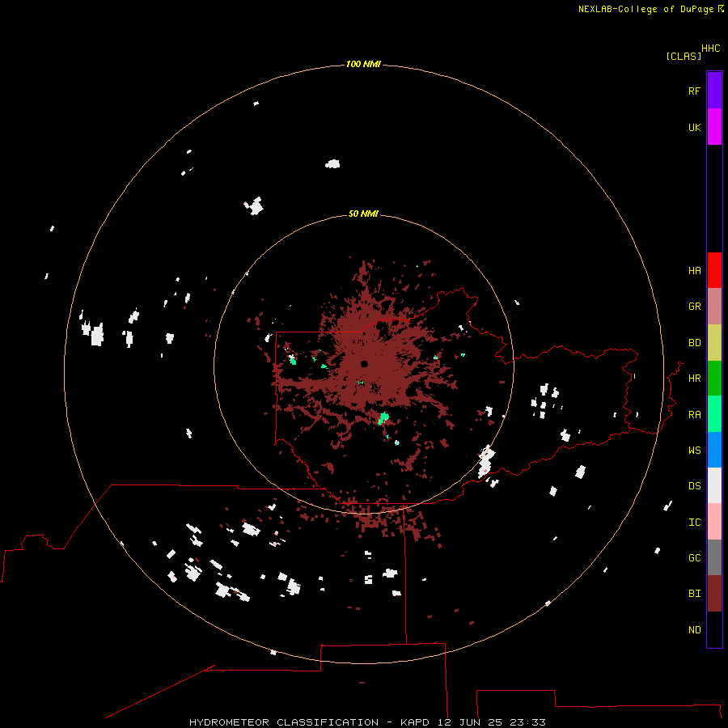
Task: Click the ND black legend swatch
Action: (714, 629)
